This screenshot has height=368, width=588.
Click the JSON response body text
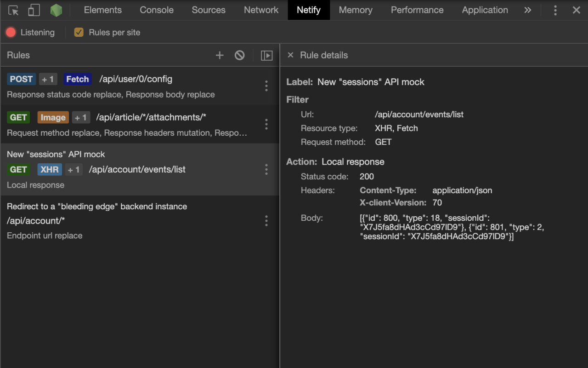tap(452, 227)
